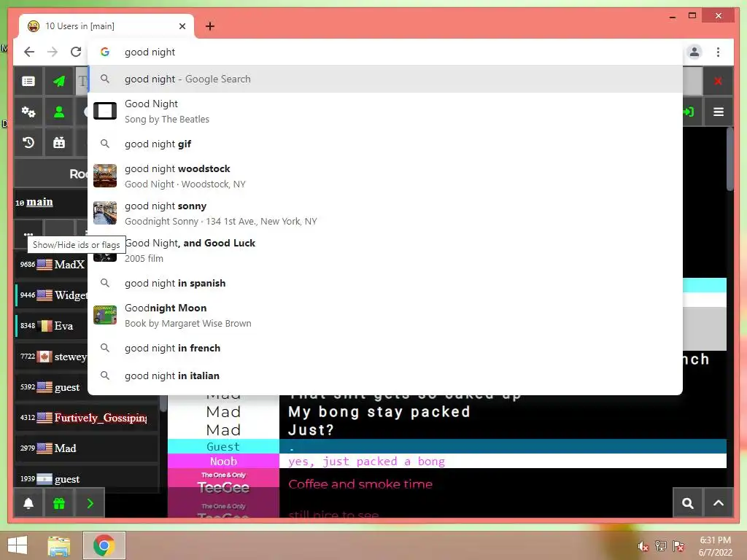Click the Goodnight Moon book thumbnail
This screenshot has height=560, width=747.
pos(105,315)
